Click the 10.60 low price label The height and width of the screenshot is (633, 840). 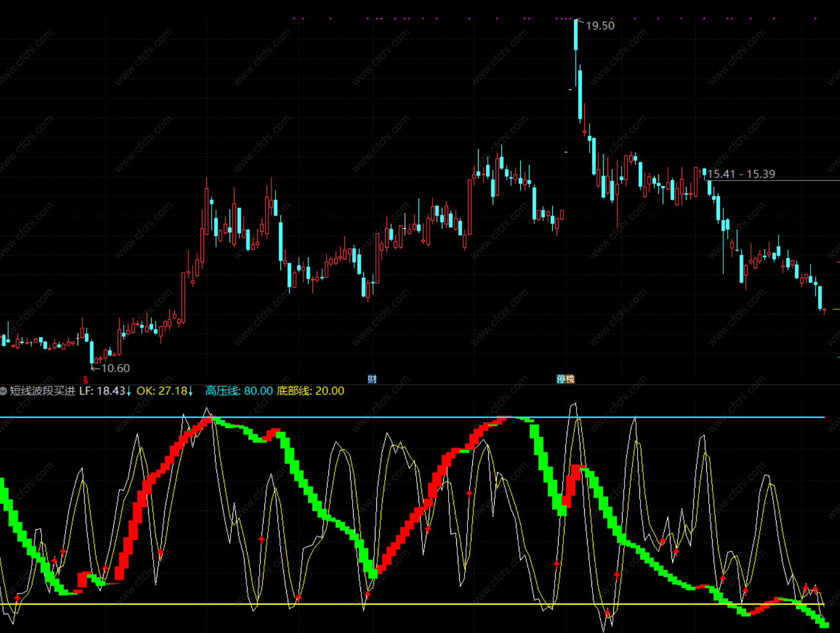tap(115, 368)
